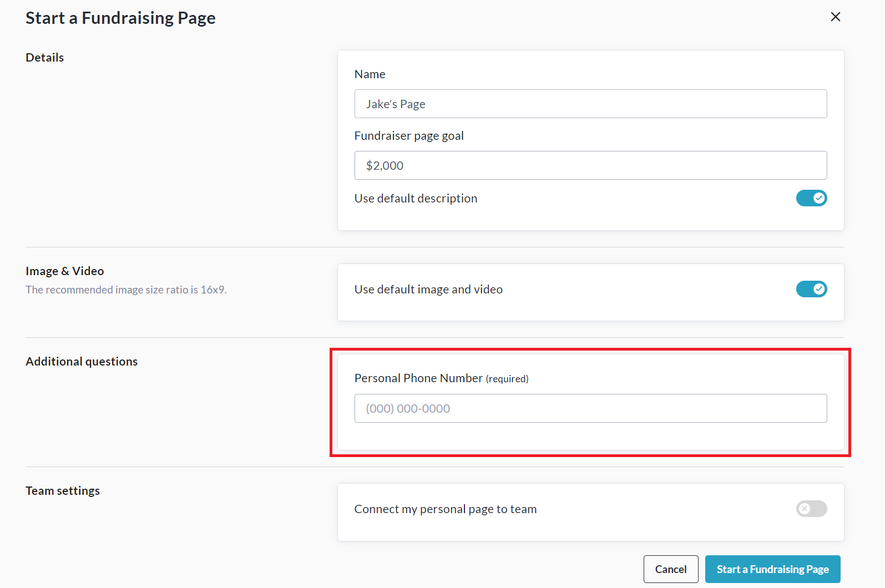Viewport: 885px width, 588px height.
Task: Disable the Use default description toggle
Action: click(x=811, y=198)
